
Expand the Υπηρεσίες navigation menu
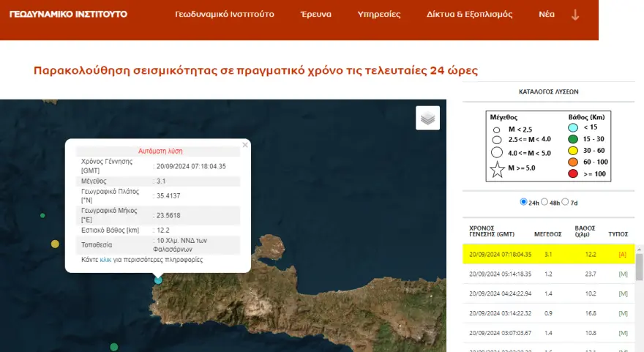click(378, 15)
